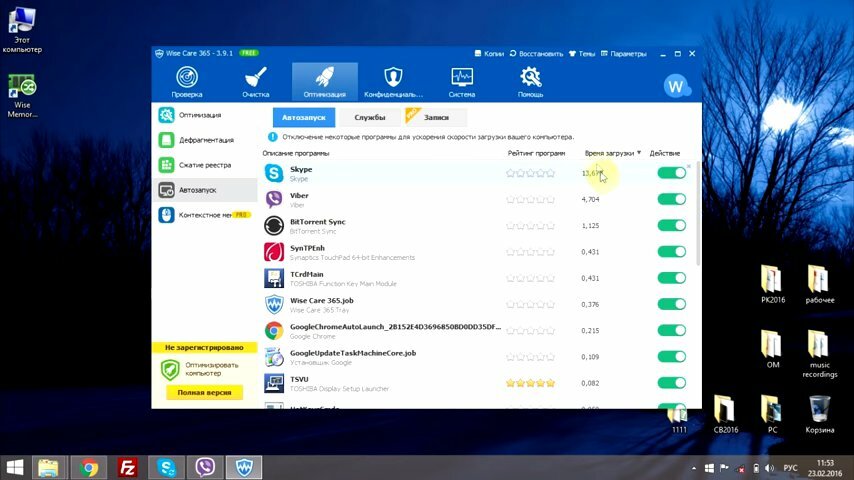Open Параметры settings in title bar
This screenshot has width=854, height=480.
tap(624, 53)
